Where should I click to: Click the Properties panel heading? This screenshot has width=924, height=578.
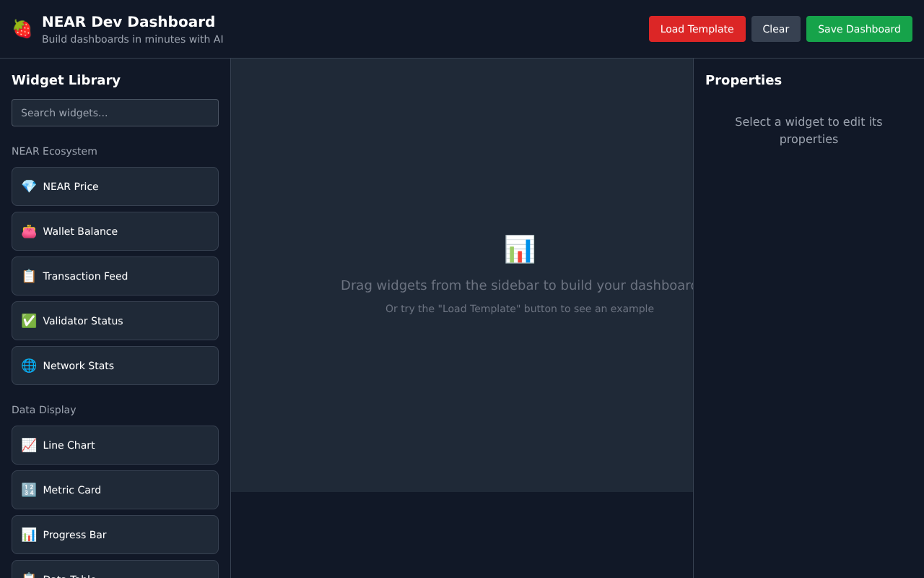[744, 80]
